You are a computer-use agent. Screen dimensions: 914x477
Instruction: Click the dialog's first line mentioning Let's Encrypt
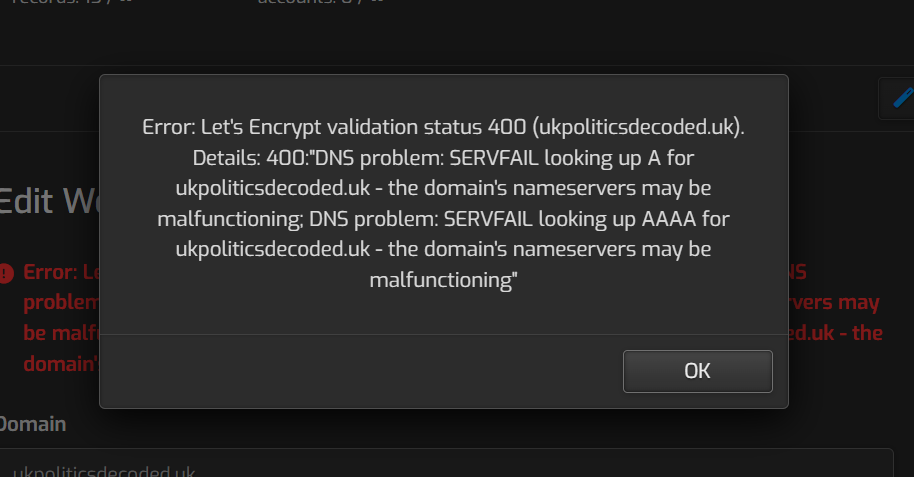coord(443,127)
